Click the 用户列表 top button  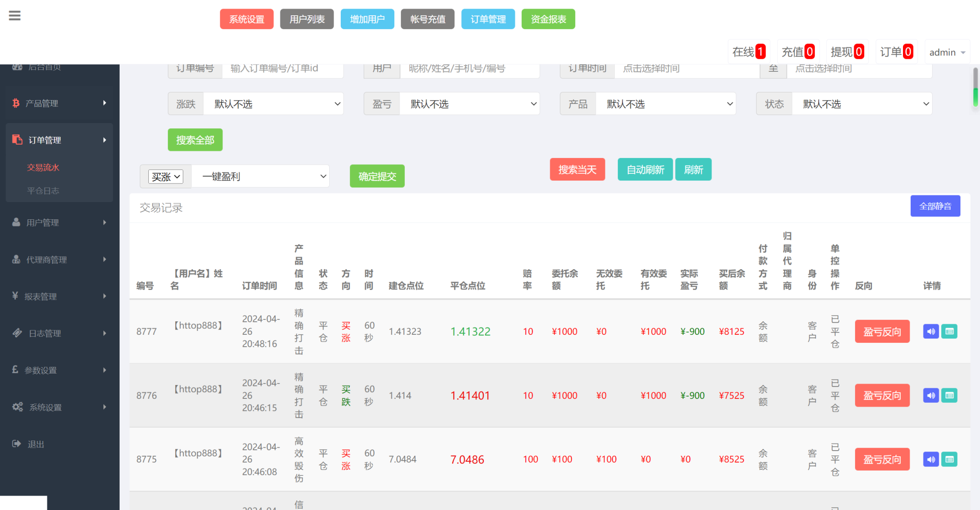tap(307, 19)
